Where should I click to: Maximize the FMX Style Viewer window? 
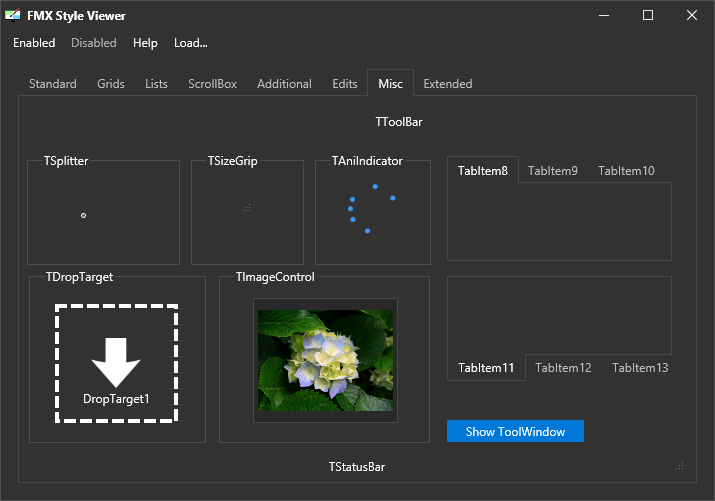648,15
